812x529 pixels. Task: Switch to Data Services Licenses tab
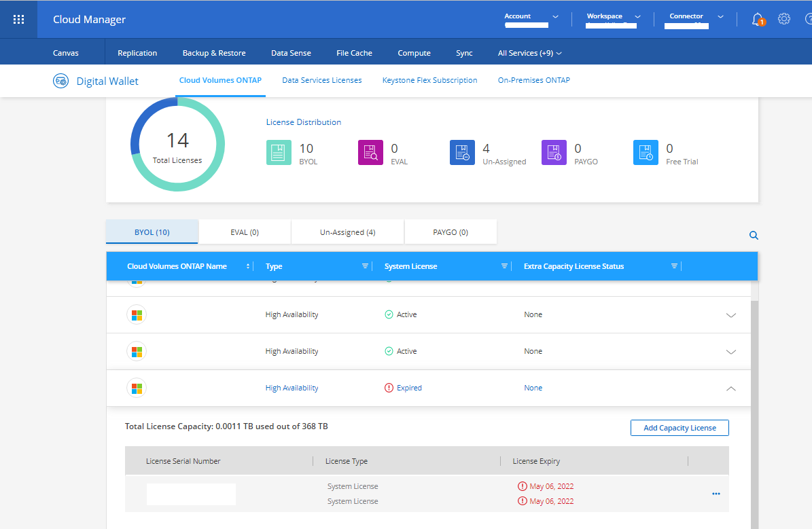pos(321,80)
